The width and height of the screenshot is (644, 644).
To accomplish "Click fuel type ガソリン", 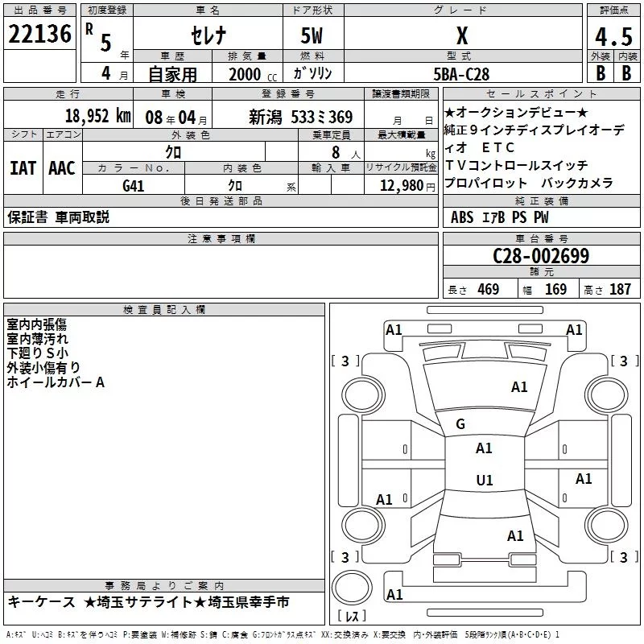I will click(312, 73).
